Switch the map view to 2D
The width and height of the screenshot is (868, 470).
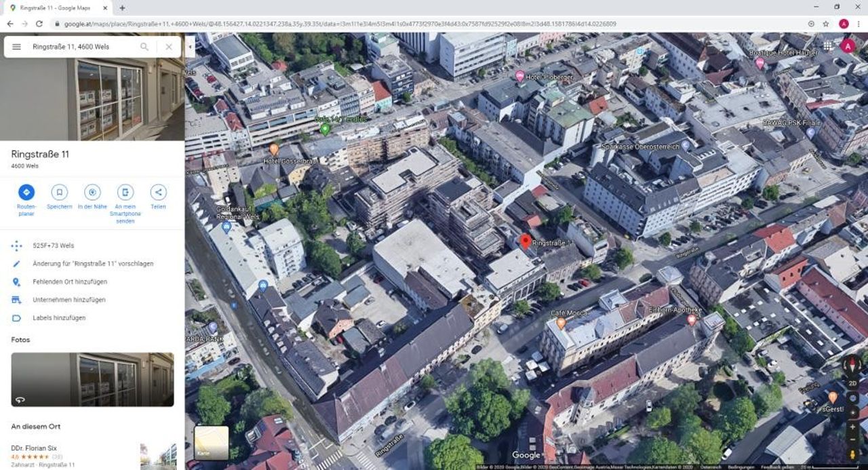(852, 383)
